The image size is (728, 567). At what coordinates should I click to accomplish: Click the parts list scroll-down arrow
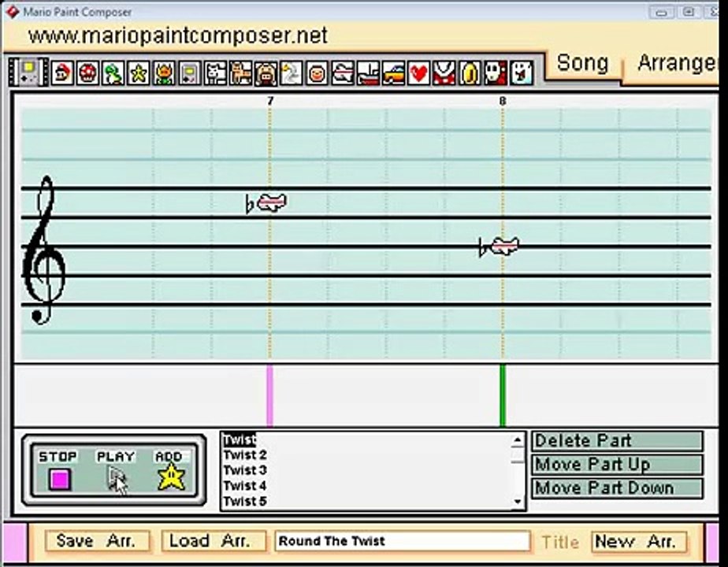(x=518, y=502)
